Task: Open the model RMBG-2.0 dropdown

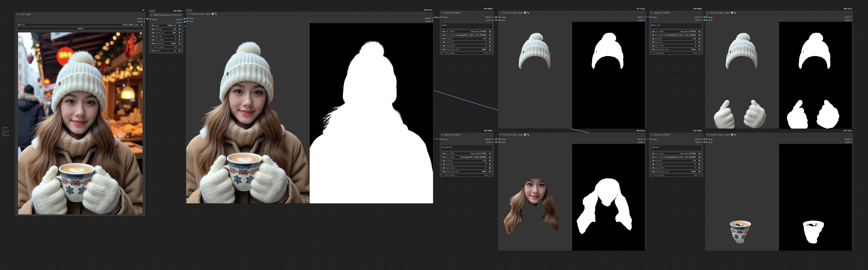Action: coord(166,26)
